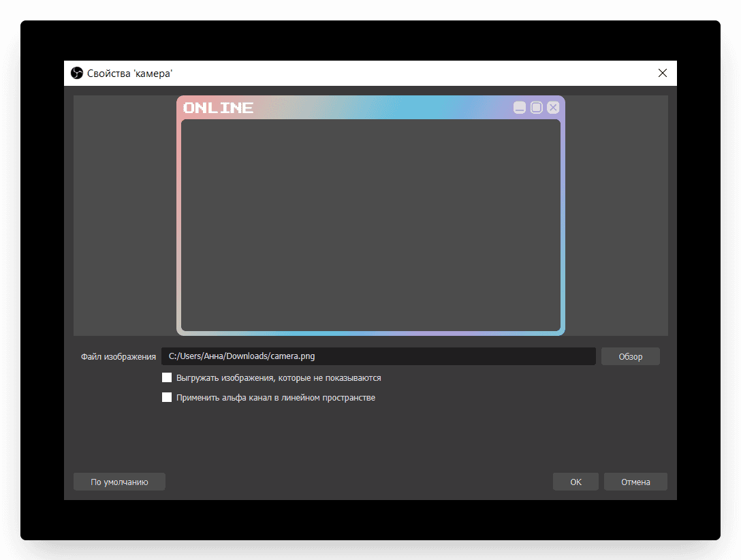Click the OBS logo icon in the title bar

click(76, 74)
